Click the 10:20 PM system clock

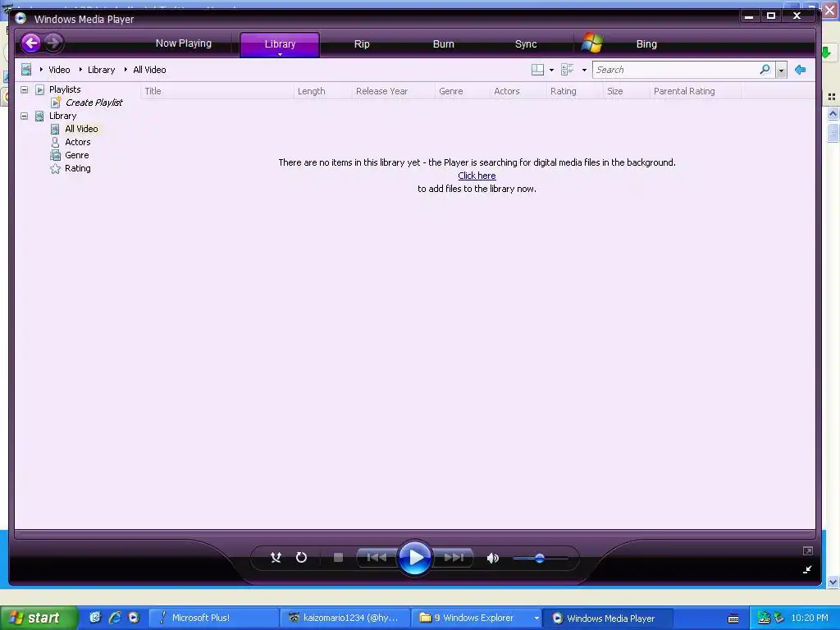[810, 618]
